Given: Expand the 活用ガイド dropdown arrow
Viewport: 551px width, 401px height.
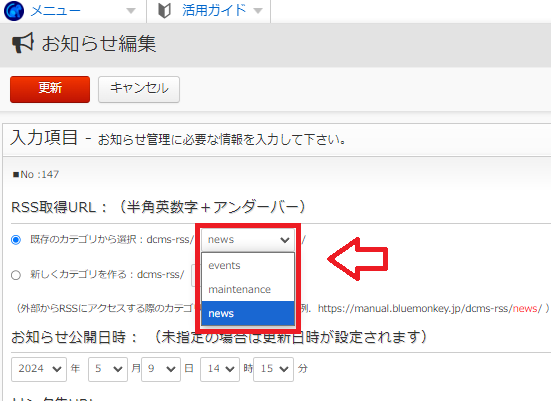Looking at the screenshot, I should 258,11.
